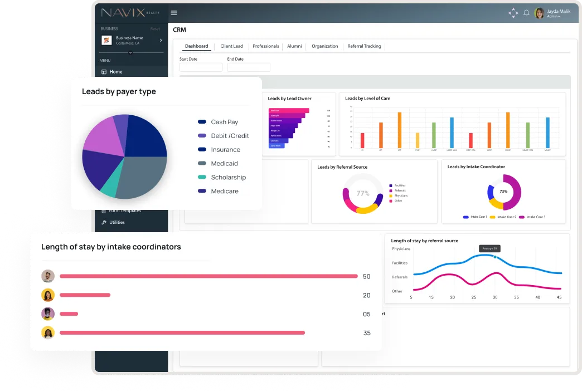Toggle Intake Coor 2 in the legend
The width and height of the screenshot is (582, 392).
pyautogui.click(x=492, y=217)
